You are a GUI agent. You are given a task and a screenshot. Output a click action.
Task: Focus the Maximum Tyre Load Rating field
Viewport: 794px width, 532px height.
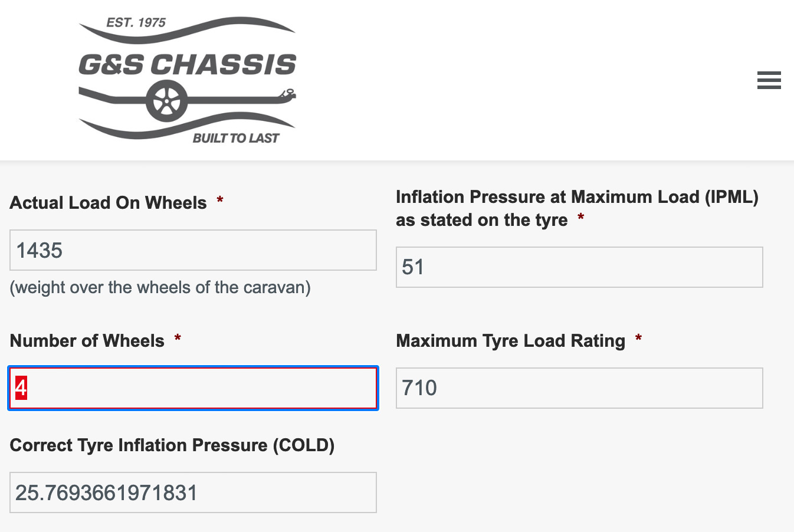click(x=579, y=388)
